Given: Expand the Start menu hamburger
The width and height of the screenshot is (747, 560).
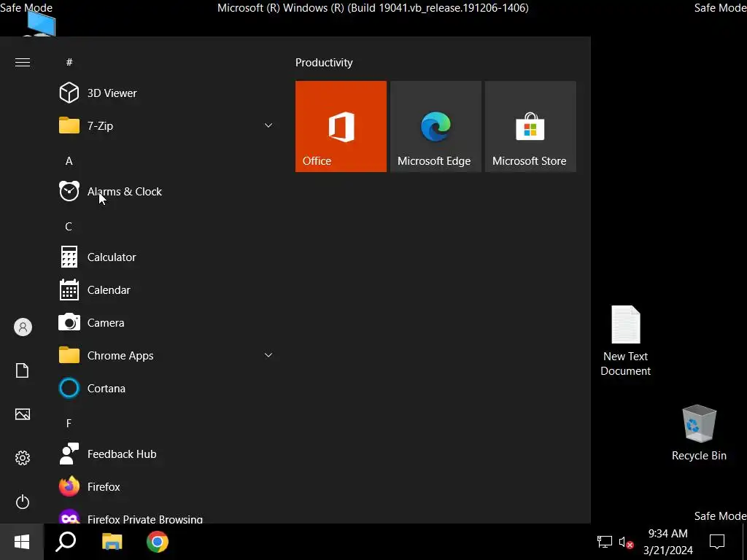Looking at the screenshot, I should point(23,63).
